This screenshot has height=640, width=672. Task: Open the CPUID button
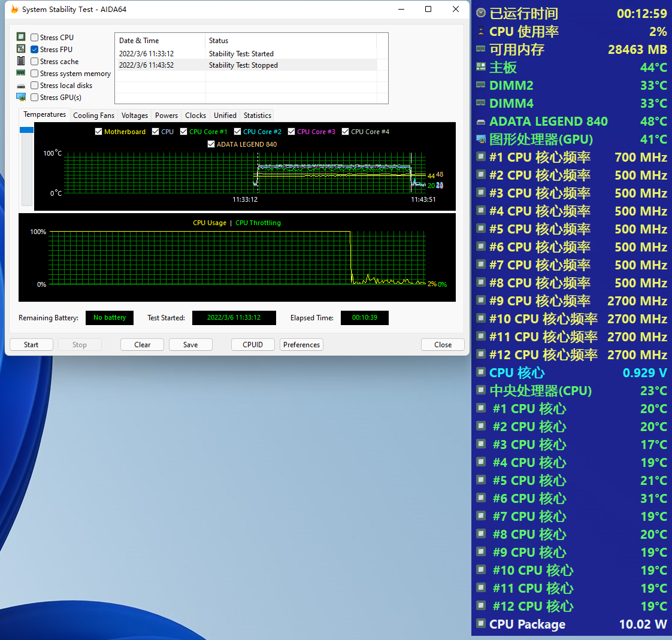click(253, 344)
